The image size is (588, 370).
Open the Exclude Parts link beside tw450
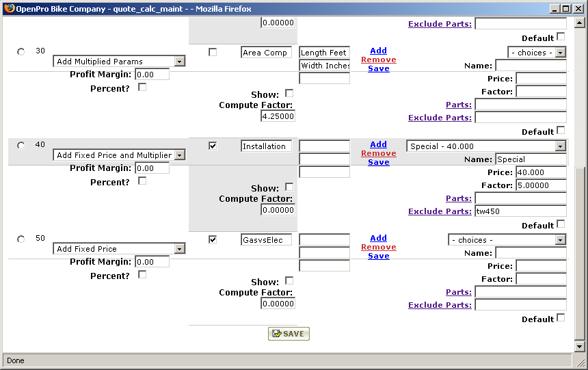(x=439, y=211)
